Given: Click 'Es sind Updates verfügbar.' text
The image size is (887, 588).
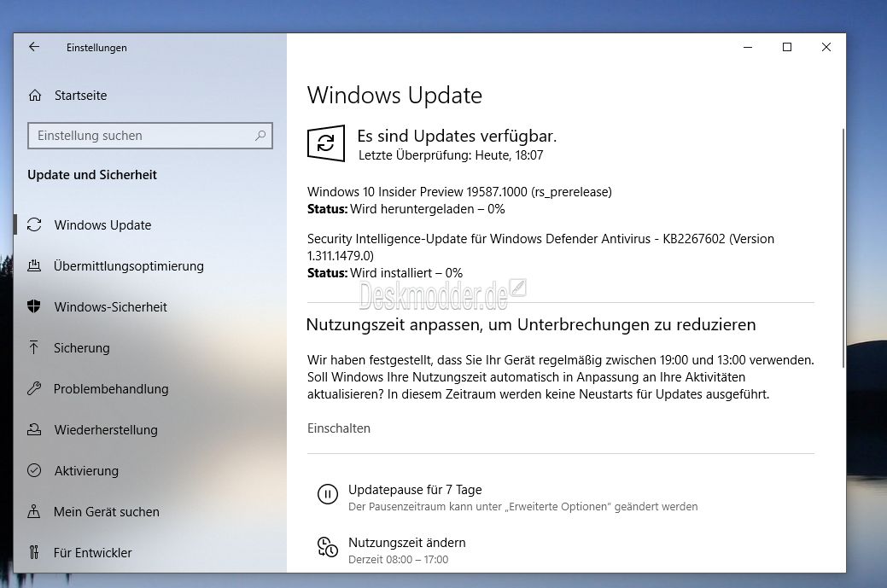Looking at the screenshot, I should click(x=457, y=137).
